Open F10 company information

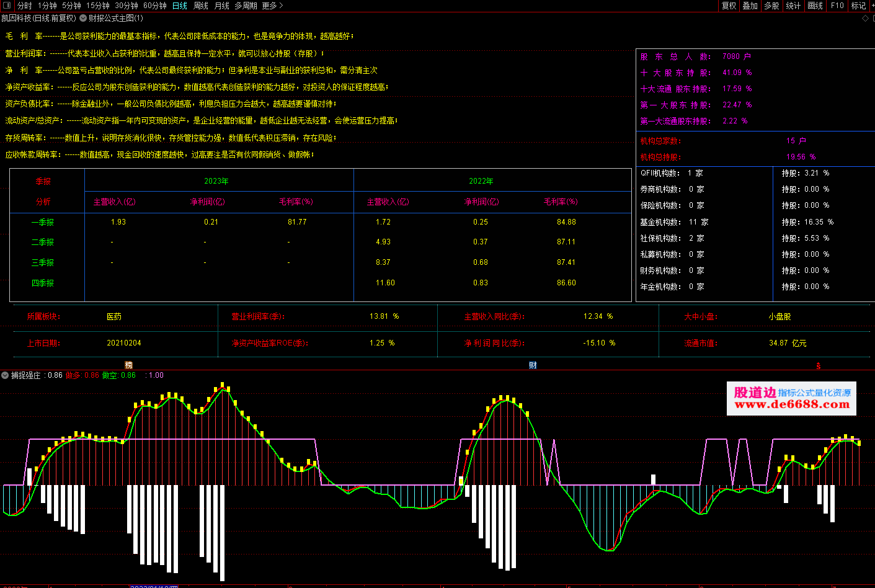coord(837,6)
